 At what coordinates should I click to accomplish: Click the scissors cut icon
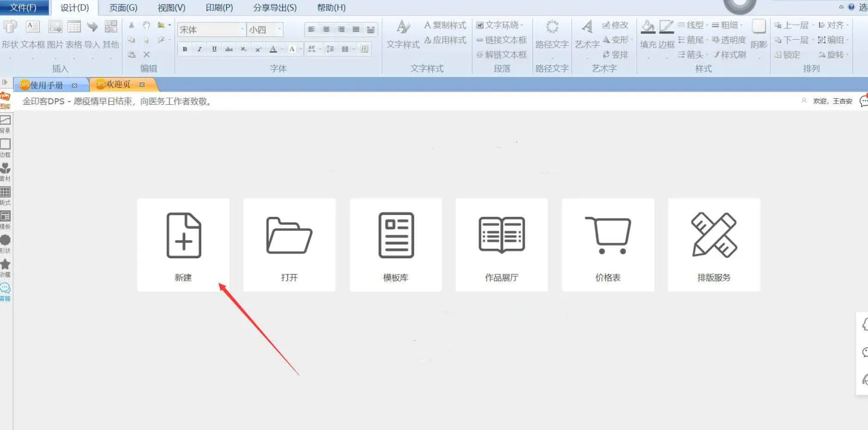point(131,25)
